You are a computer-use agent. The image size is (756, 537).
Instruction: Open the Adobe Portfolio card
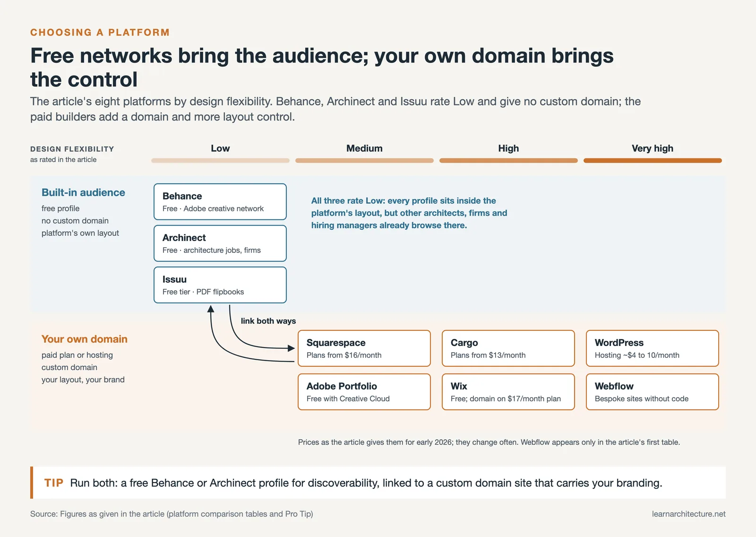click(364, 392)
